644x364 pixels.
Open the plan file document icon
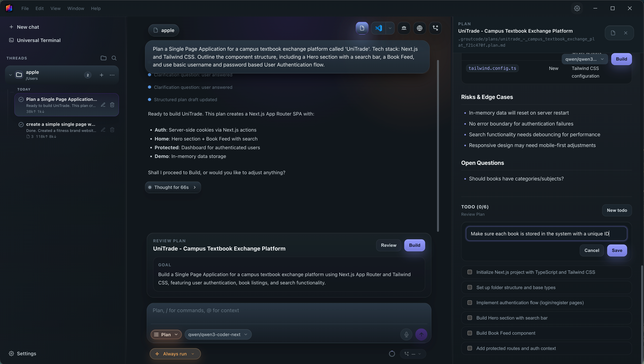pos(613,33)
